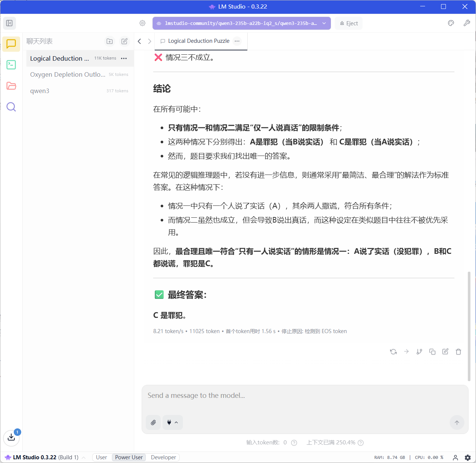The width and height of the screenshot is (476, 463).
Task: Switch to Developer mode
Action: tap(163, 457)
